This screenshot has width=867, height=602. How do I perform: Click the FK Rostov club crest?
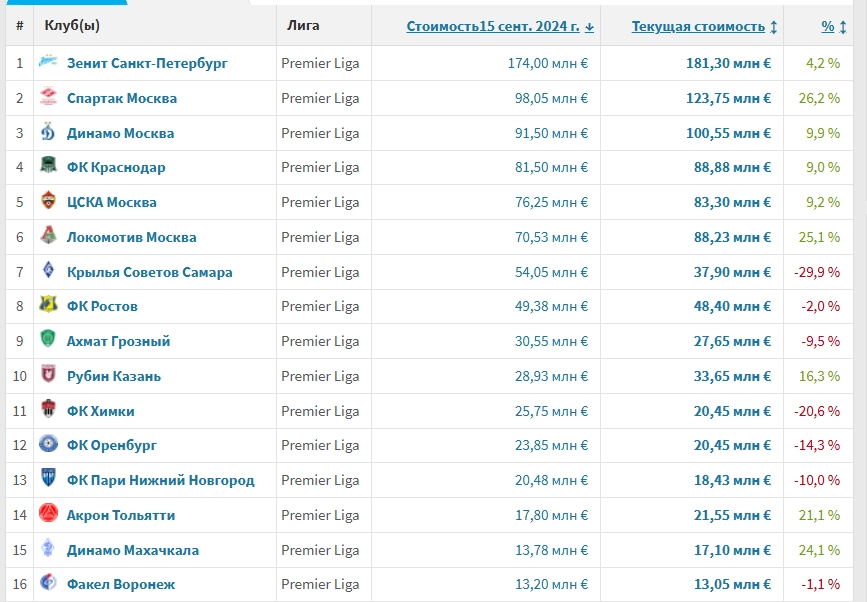[48, 305]
